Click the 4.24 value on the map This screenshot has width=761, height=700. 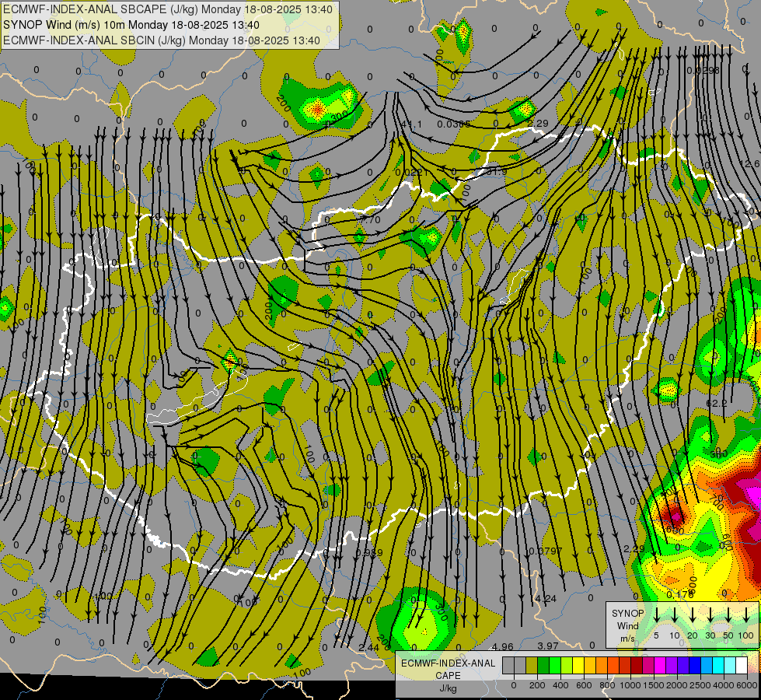tap(546, 598)
